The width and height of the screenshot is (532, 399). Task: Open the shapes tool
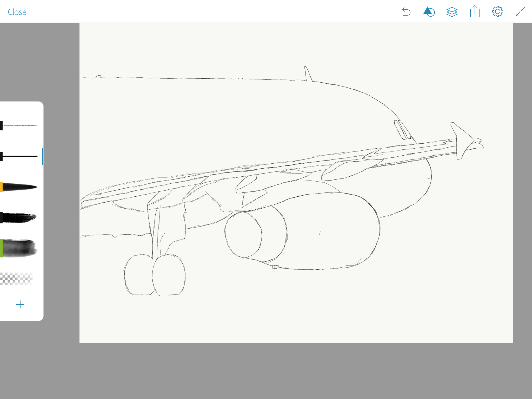point(429,12)
